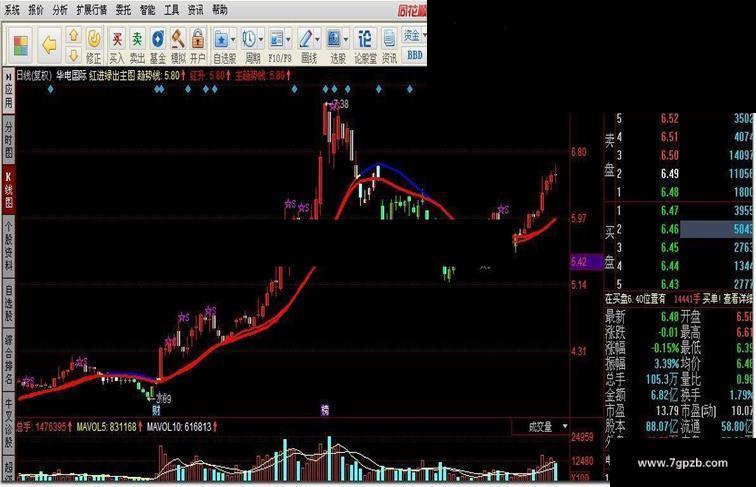Click the yellow down arrow icon
Screen dimensions: 756x487
point(73,54)
